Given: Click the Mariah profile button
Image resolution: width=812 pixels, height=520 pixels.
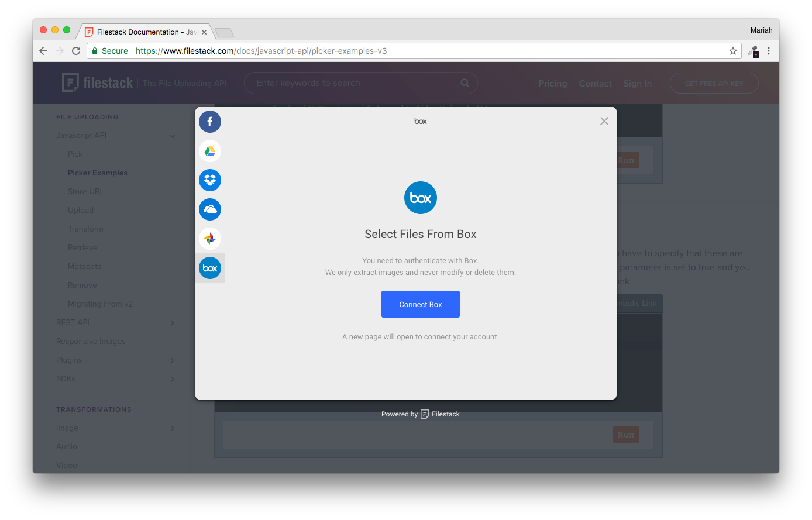Looking at the screenshot, I should 761,30.
